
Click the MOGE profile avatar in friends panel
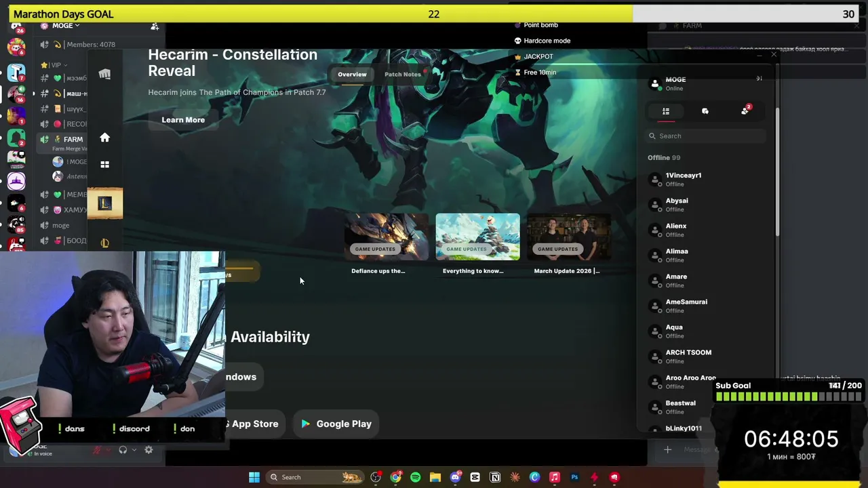[x=655, y=84]
